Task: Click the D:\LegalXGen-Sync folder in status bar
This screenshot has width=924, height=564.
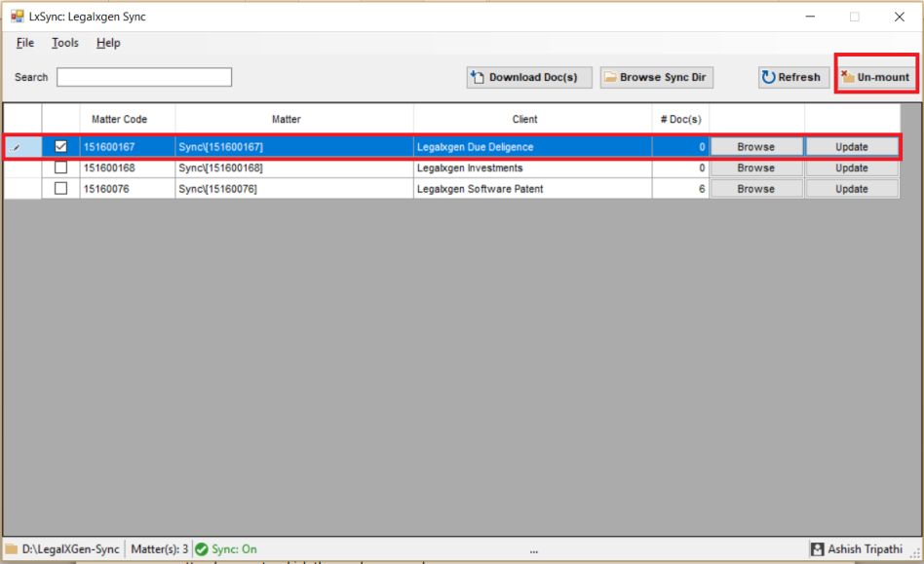Action: 12,549
